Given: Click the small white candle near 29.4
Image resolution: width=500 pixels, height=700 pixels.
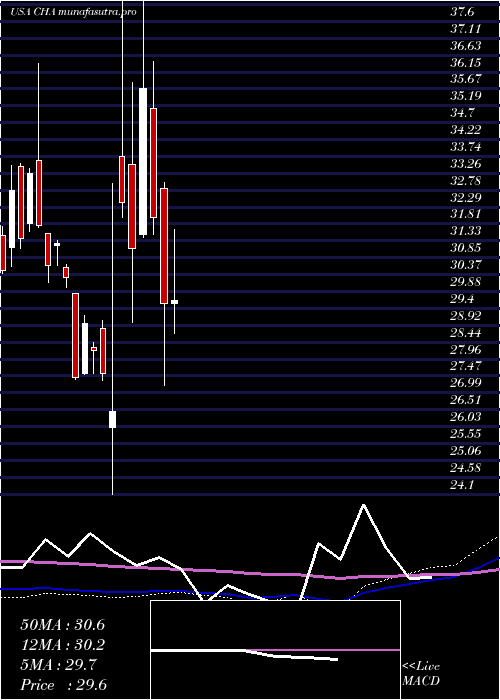Looking at the screenshot, I should pyautogui.click(x=175, y=302).
